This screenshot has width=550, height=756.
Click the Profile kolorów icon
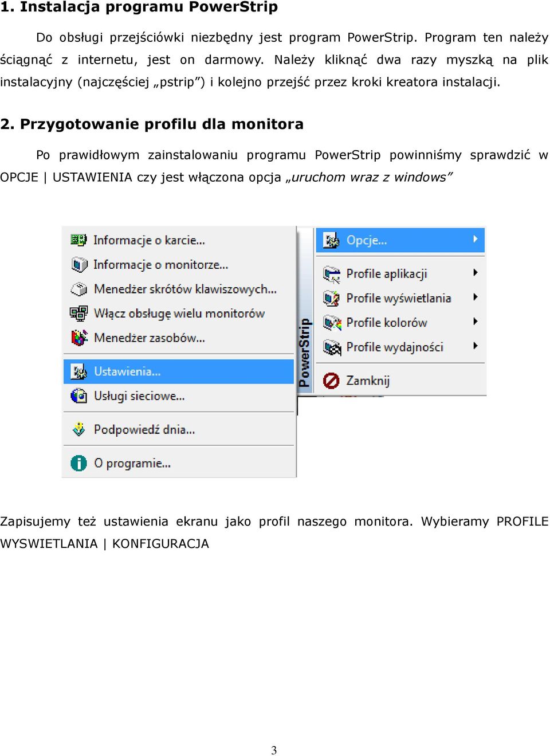332,323
